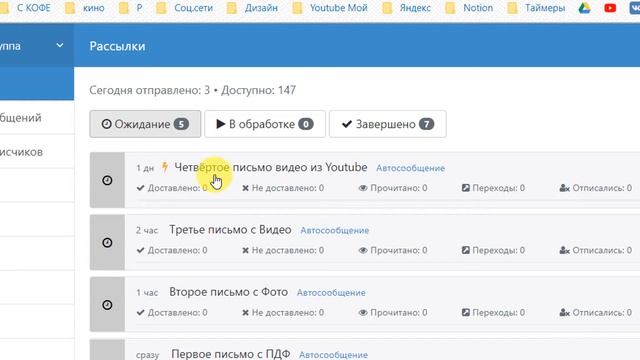Click Переходы: 0 in Третье письмо row
This screenshot has width=640, height=360.
point(493,250)
